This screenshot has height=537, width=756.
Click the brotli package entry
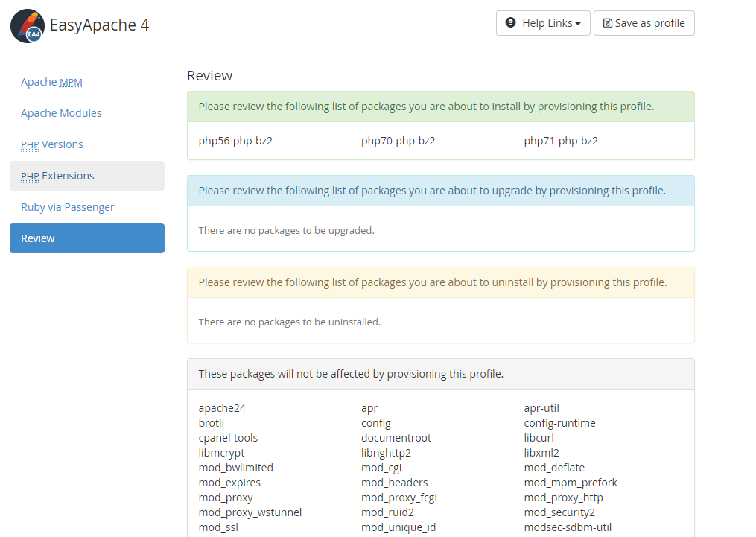pyautogui.click(x=212, y=423)
